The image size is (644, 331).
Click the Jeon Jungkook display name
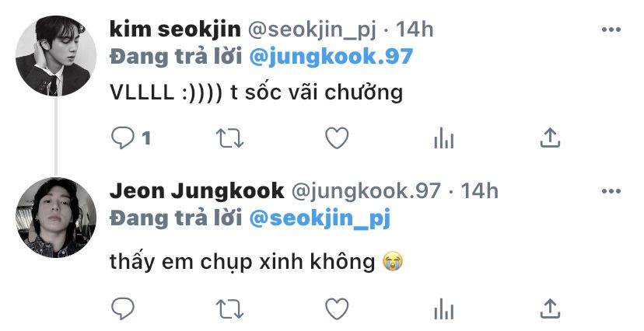(197, 190)
